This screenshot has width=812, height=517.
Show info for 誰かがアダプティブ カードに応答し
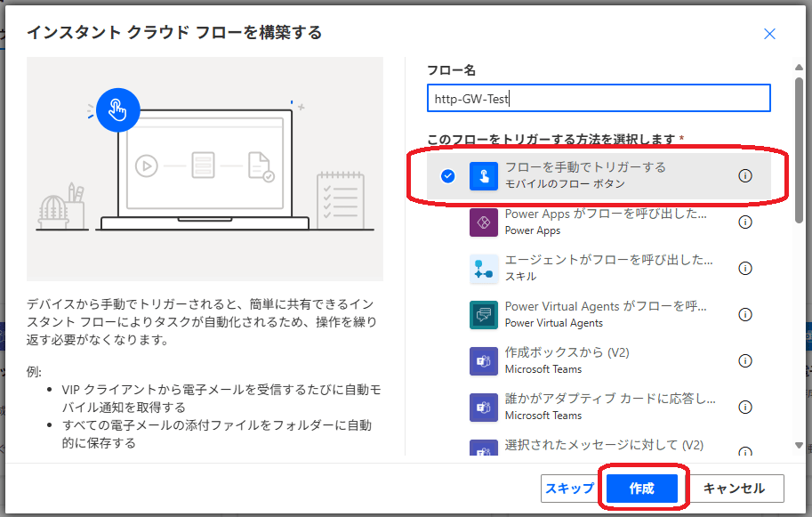pyautogui.click(x=744, y=408)
